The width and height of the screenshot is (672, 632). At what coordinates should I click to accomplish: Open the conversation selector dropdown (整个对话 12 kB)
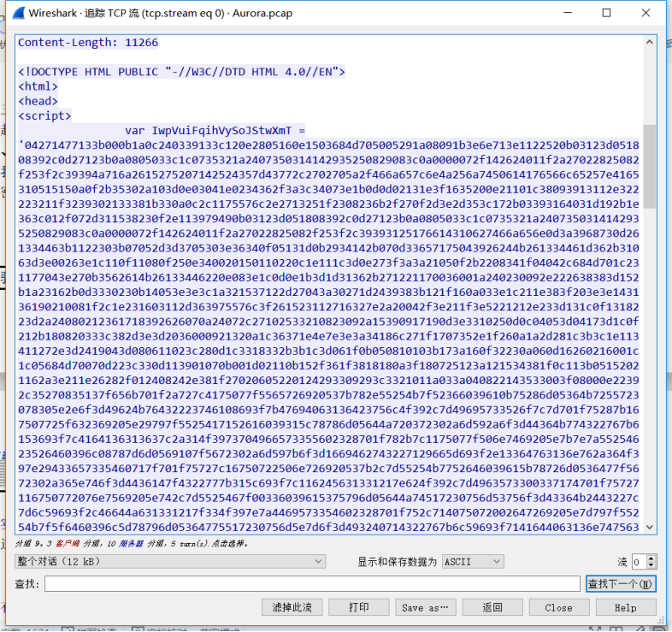tap(170, 561)
